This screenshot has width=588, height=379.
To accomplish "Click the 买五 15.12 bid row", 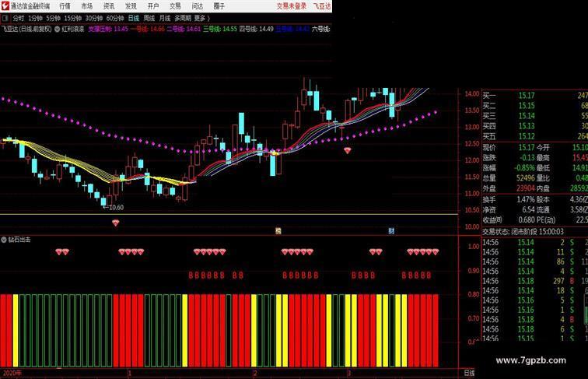I will click(535, 136).
